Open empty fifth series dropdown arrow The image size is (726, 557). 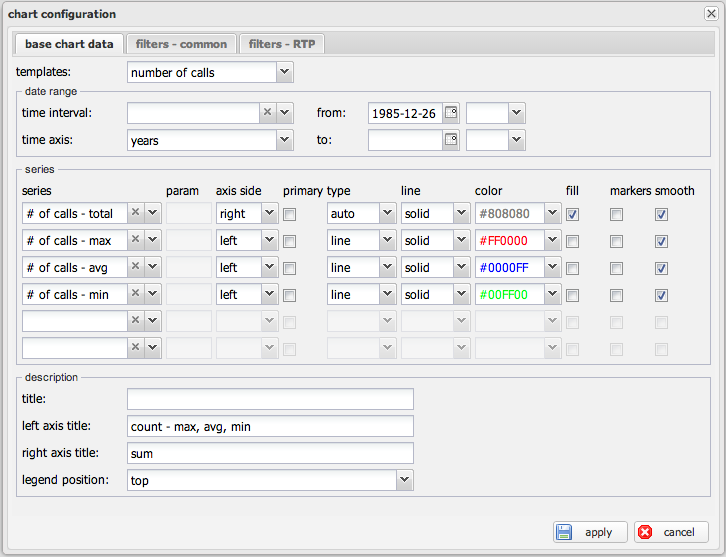(x=153, y=320)
